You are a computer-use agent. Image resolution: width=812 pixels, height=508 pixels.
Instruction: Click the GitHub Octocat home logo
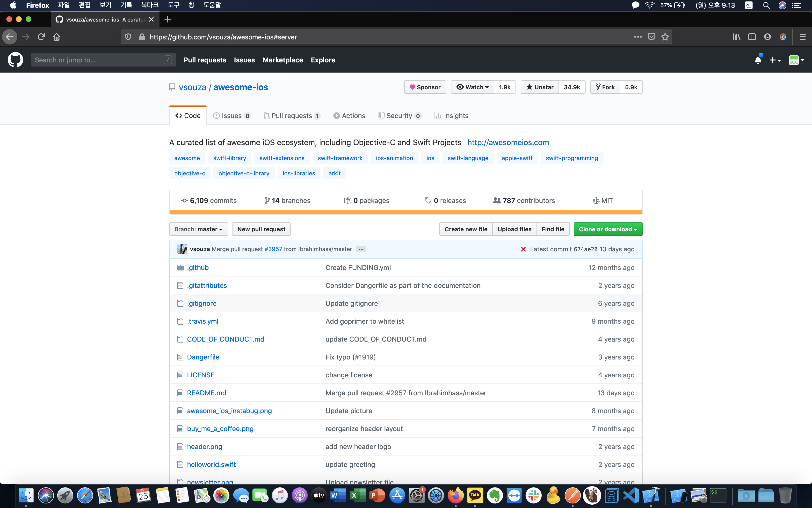[15, 60]
